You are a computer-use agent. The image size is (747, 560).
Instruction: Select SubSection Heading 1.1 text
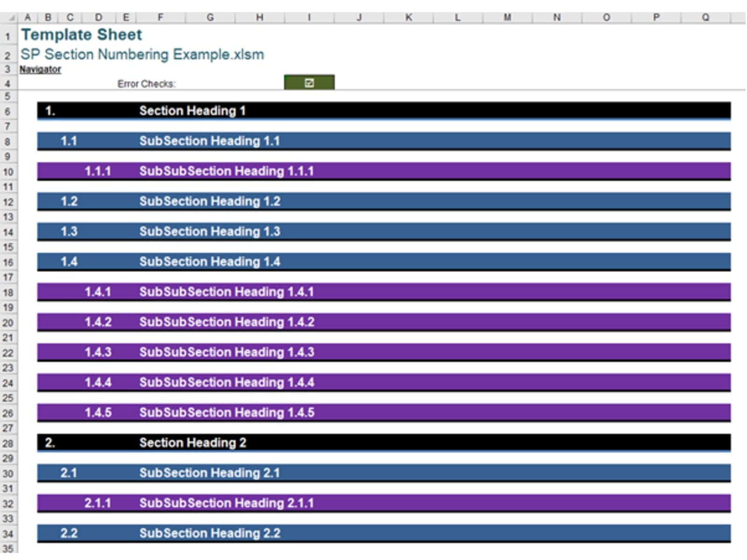coord(209,141)
